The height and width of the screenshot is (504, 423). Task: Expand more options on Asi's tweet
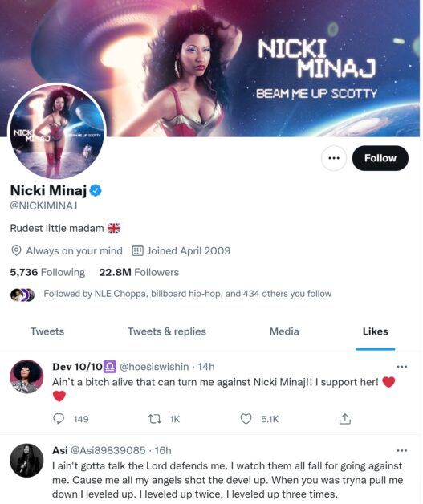tap(402, 450)
